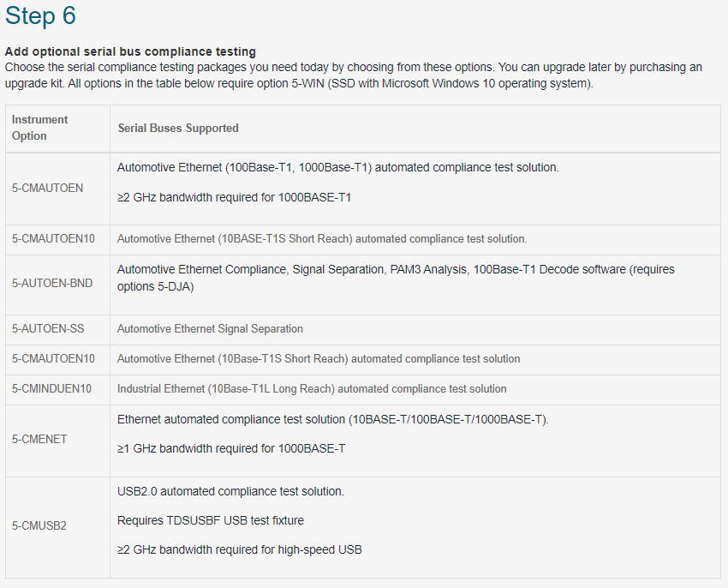Click the Automotive Ethernet Signal Separation description
This screenshot has height=588, width=728.
(210, 328)
